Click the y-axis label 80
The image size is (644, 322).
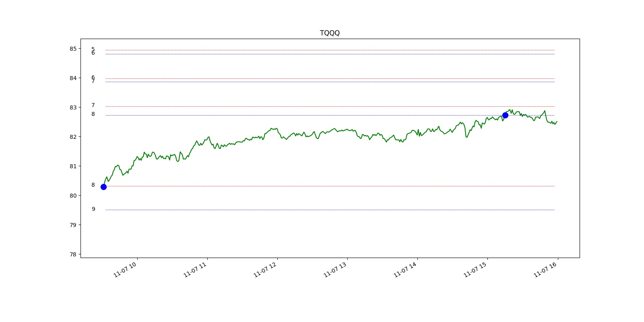[73, 196]
